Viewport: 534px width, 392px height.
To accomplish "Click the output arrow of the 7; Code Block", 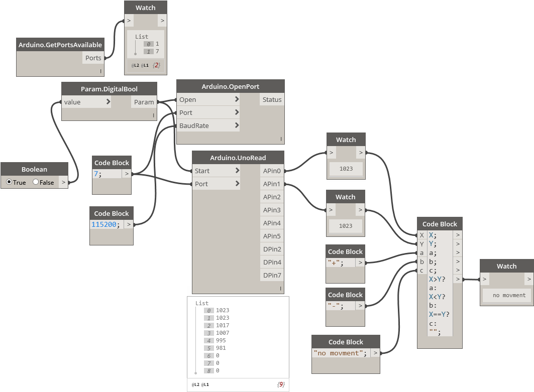I will pos(127,174).
